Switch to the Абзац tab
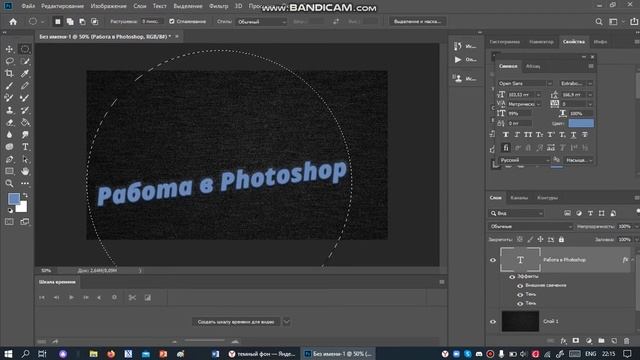Screen dimensions: 640x360 pyautogui.click(x=533, y=66)
